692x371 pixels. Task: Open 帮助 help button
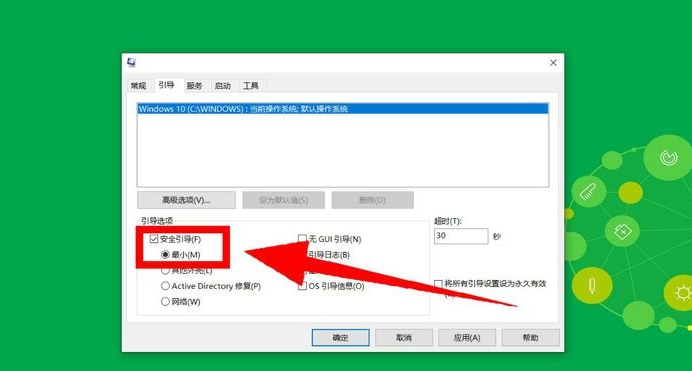click(530, 337)
